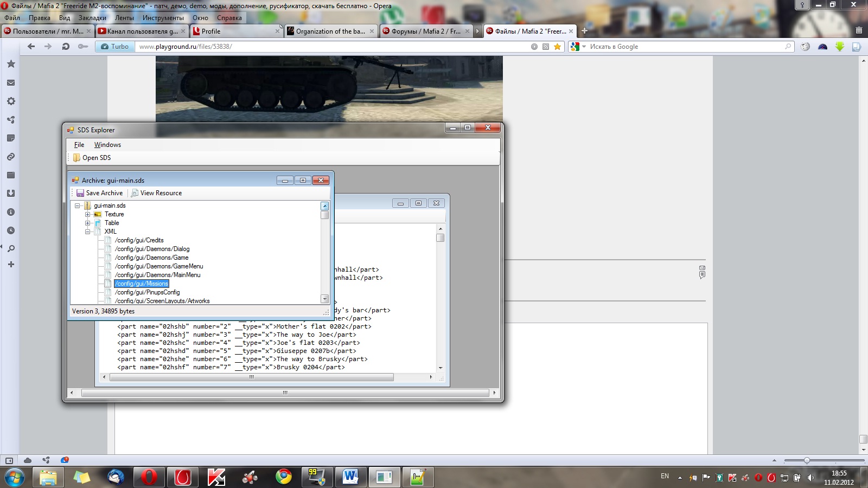The image size is (868, 488).
Task: Close the Пользователи / mr. M... tab
Action: [x=88, y=31]
